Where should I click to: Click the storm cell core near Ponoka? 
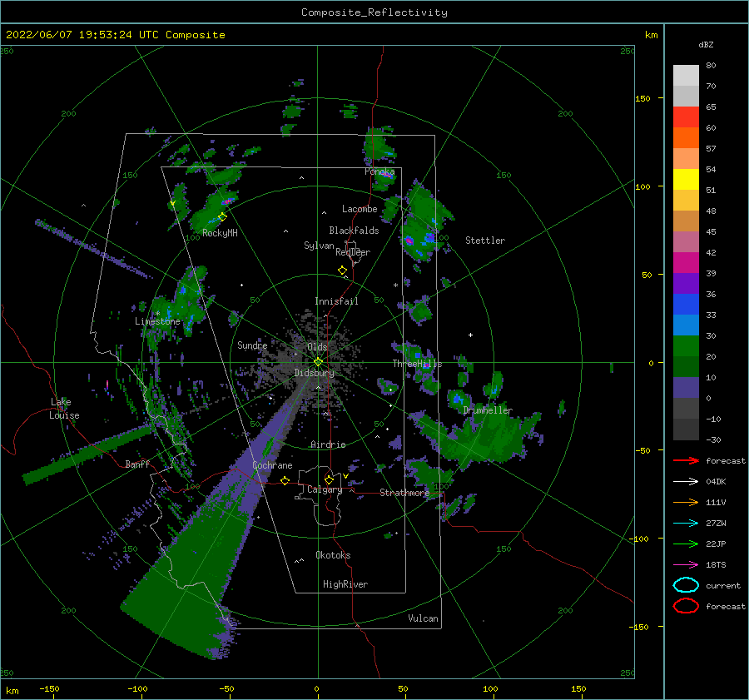(386, 175)
